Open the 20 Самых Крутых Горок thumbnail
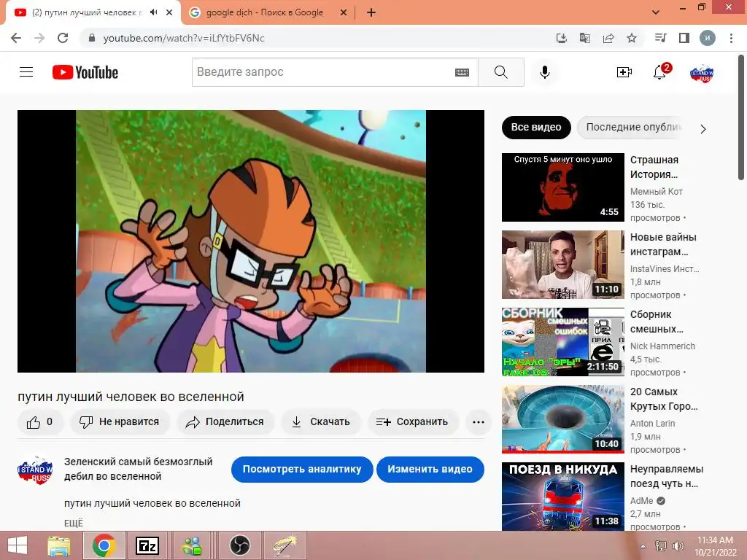Viewport: 747px width, 560px height. [562, 419]
